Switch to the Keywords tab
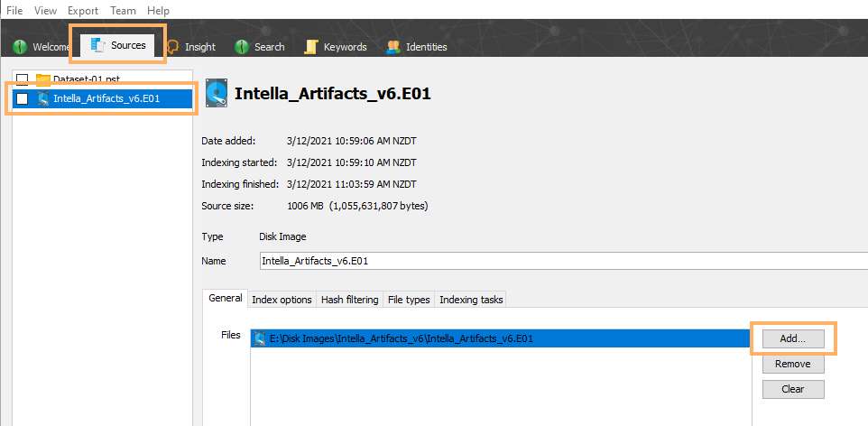This screenshot has width=868, height=426. [336, 47]
